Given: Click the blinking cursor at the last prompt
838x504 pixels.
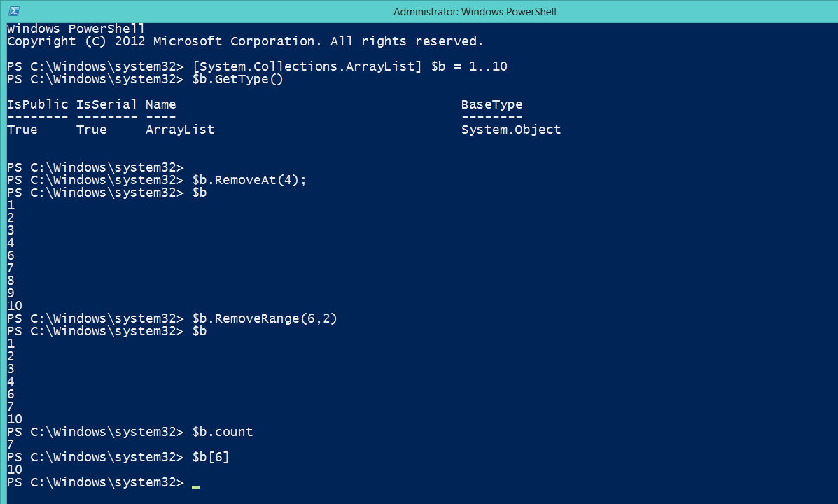Looking at the screenshot, I should tap(195, 487).
